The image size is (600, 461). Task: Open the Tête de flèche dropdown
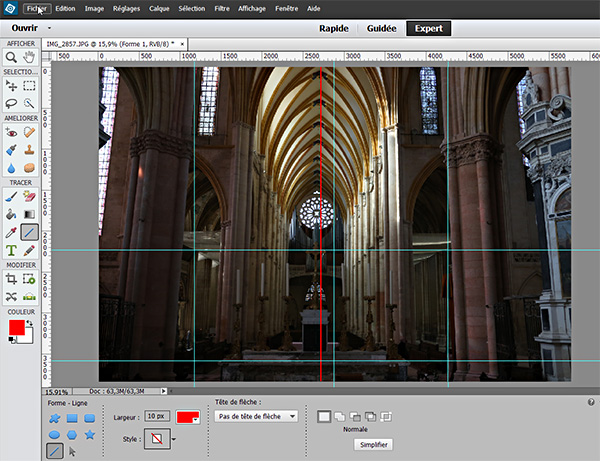256,416
